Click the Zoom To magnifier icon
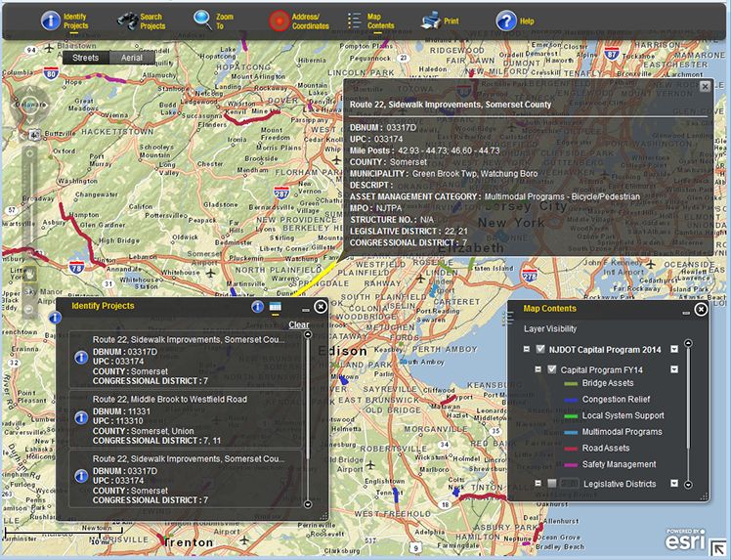Viewport: 731px width, 560px height. click(x=202, y=20)
